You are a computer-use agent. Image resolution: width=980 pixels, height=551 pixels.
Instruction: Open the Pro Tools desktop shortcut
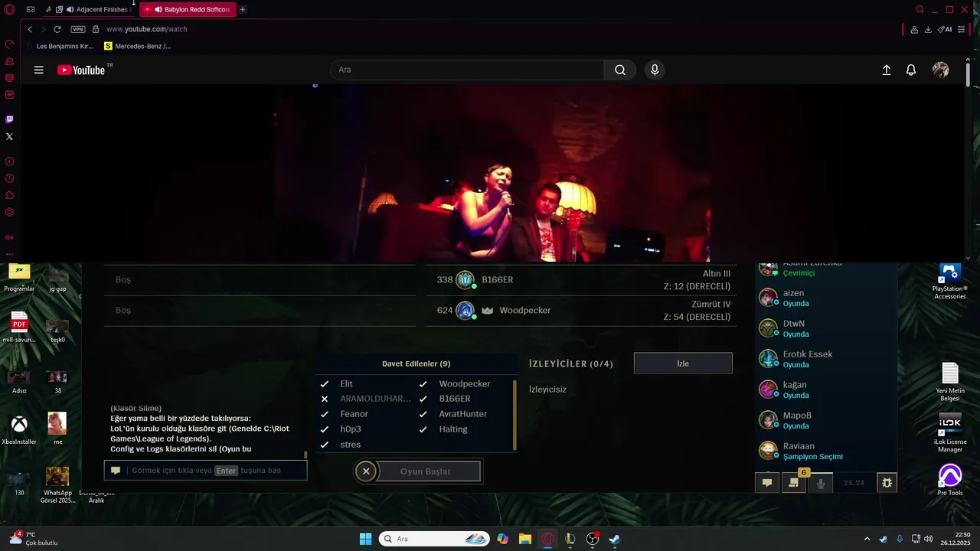click(950, 480)
